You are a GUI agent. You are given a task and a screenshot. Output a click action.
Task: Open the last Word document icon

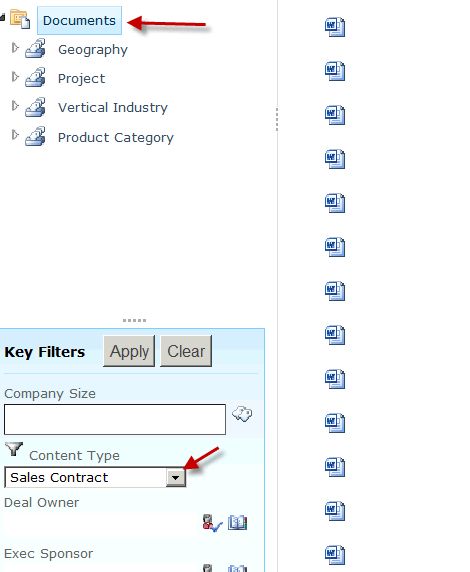click(335, 555)
